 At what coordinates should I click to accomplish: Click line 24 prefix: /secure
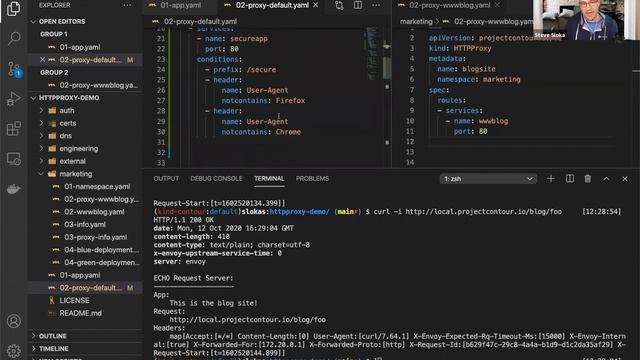(x=244, y=69)
